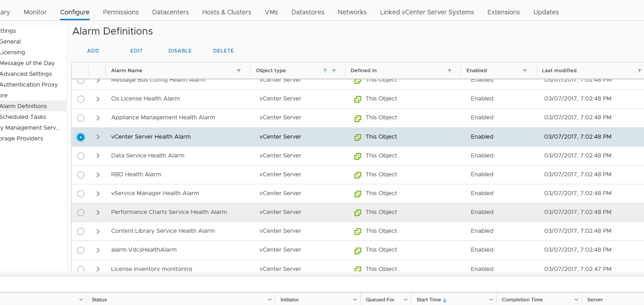
Task: Click ADD to create a new alarm
Action: 93,51
